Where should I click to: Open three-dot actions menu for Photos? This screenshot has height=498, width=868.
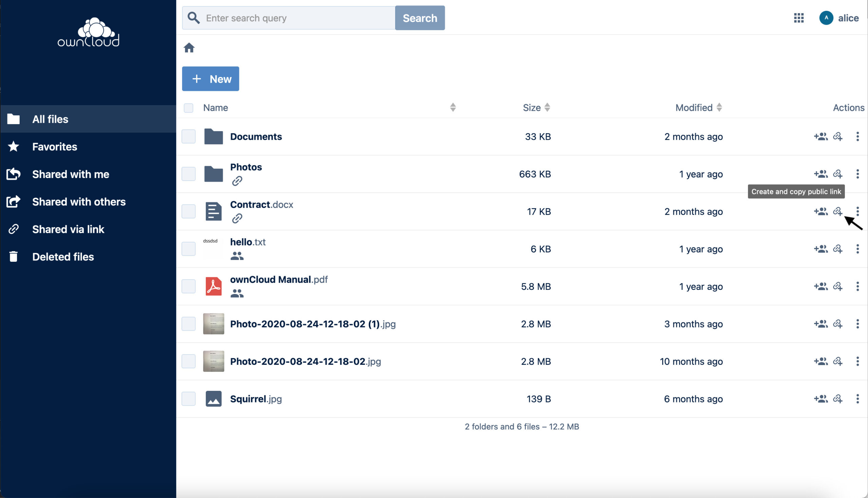click(x=857, y=174)
